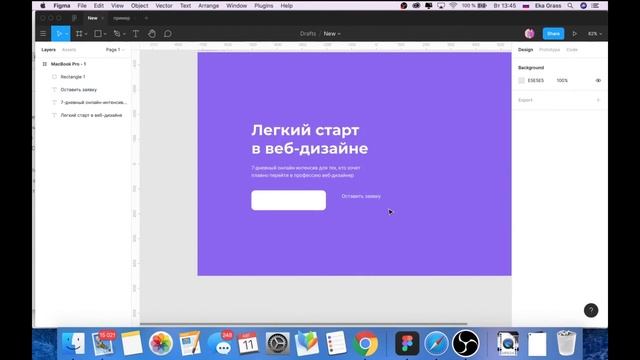This screenshot has height=360, width=640.
Task: Open Messages app from the Dock
Action: 220,343
